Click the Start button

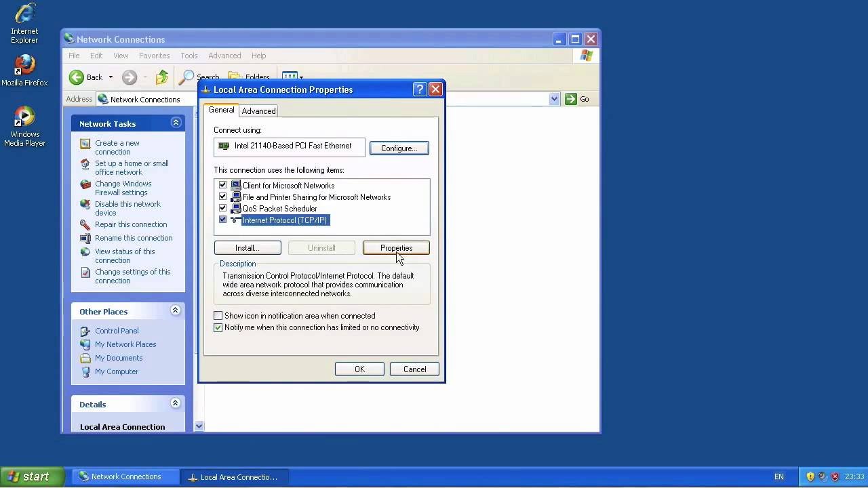pyautogui.click(x=32, y=477)
